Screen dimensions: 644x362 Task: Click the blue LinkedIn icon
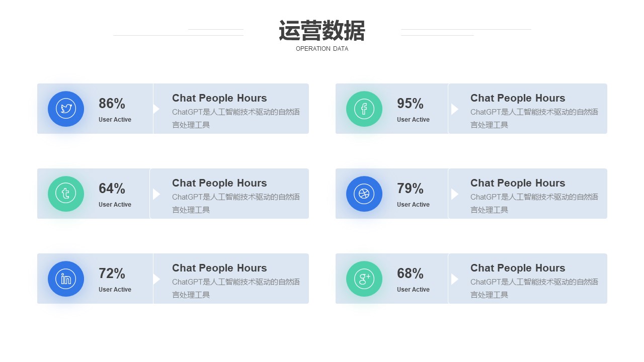(66, 279)
